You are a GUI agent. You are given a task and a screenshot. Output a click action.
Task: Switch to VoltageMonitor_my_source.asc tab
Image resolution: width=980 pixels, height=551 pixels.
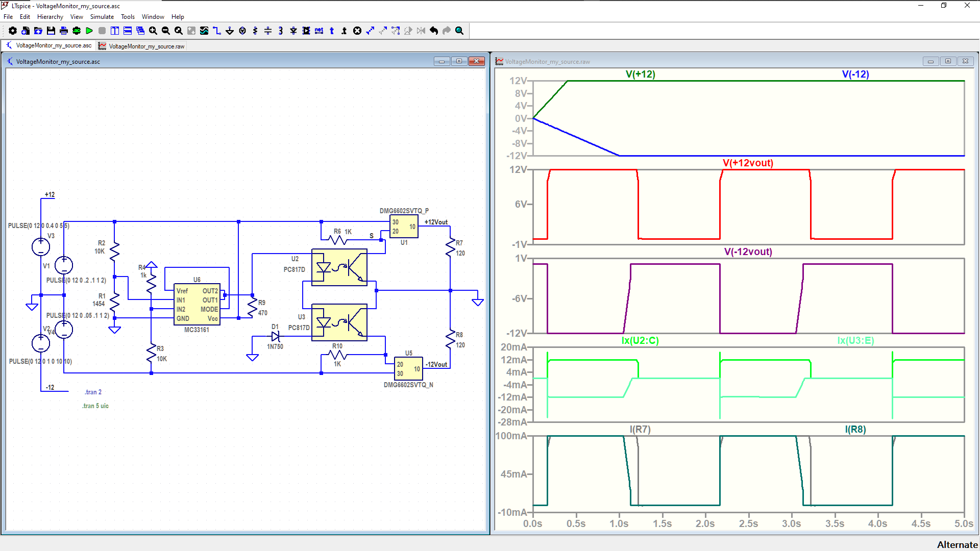(x=49, y=45)
